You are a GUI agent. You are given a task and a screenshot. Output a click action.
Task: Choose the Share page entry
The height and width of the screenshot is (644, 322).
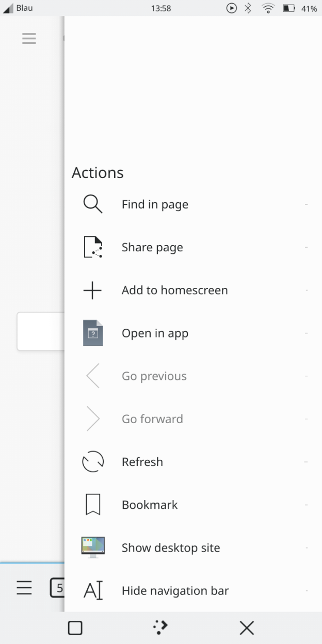point(152,247)
